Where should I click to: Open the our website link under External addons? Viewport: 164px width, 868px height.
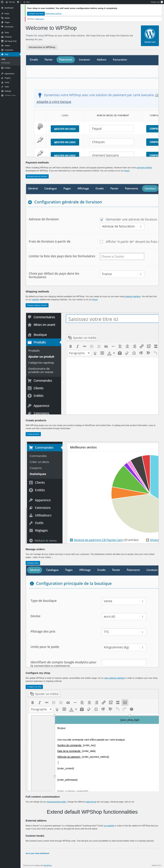pos(109,826)
